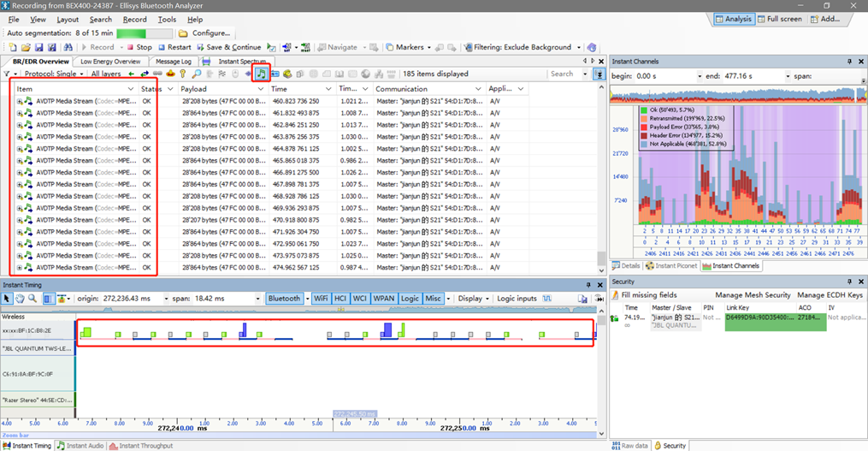Viewport: 868px width, 451px height.
Task: Click the Retransmitted orange legend swatch
Action: point(644,119)
